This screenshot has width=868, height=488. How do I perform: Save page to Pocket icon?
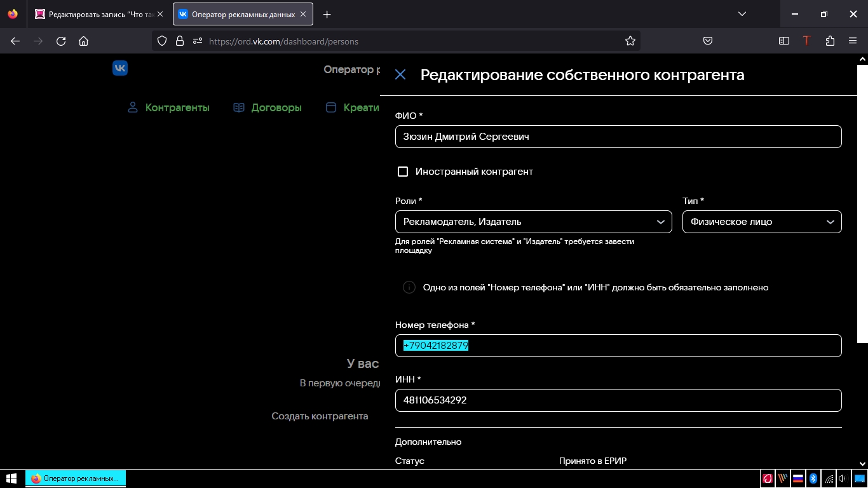click(708, 41)
